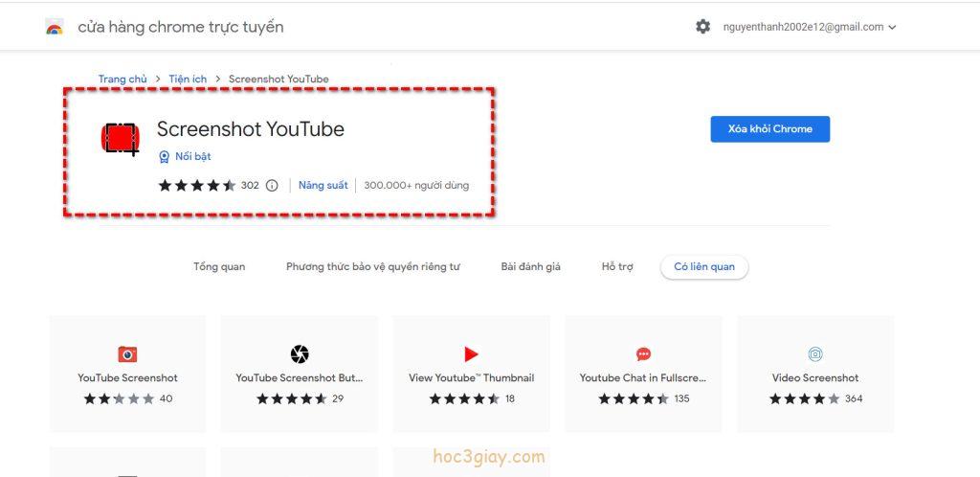Click Youtube Chat in Fullscreen chat icon
980x477 pixels.
point(643,353)
